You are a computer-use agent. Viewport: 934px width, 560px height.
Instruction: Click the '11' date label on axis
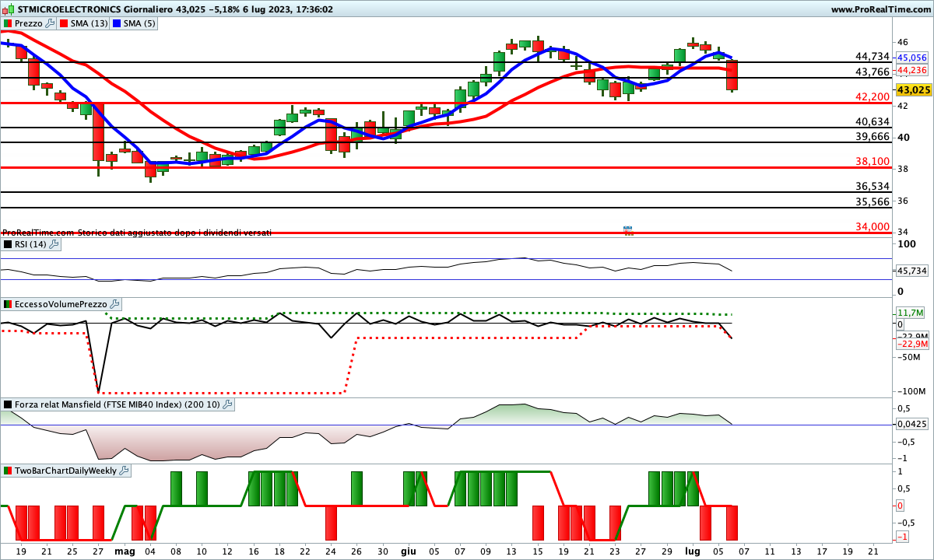pos(769,551)
